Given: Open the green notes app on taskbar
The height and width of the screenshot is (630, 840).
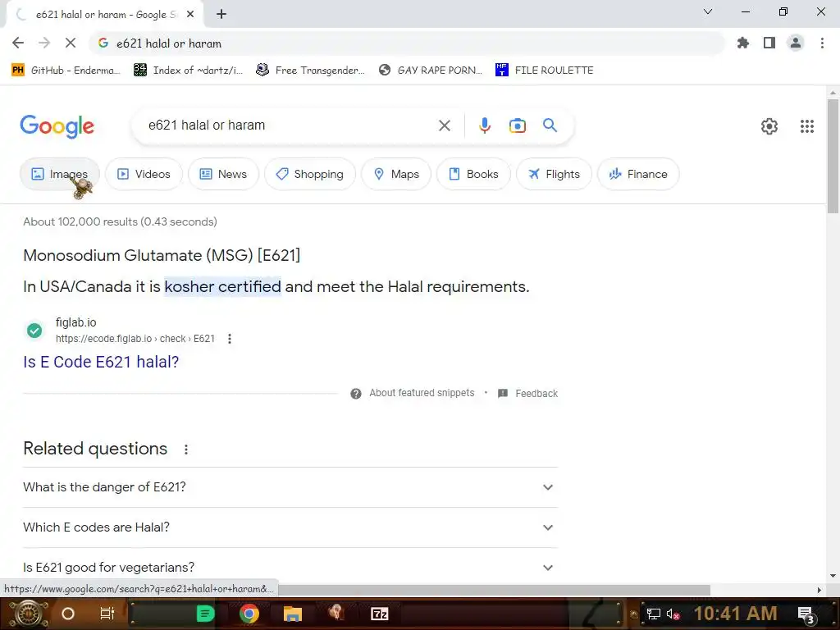Looking at the screenshot, I should coord(205,614).
